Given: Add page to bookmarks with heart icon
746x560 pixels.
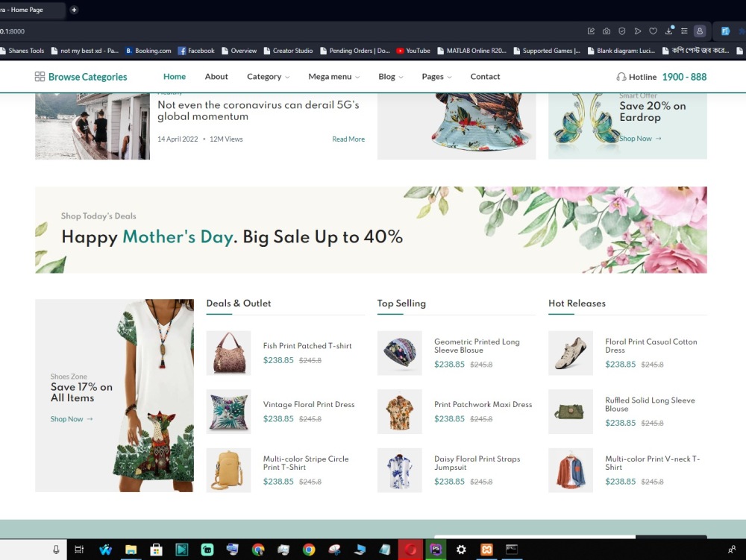Looking at the screenshot, I should (x=653, y=31).
